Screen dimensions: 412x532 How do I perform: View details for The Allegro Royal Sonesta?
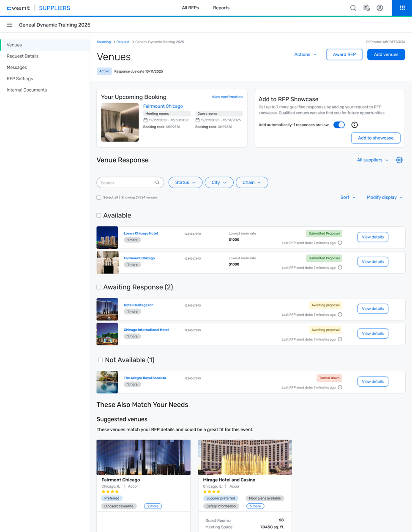[373, 382]
